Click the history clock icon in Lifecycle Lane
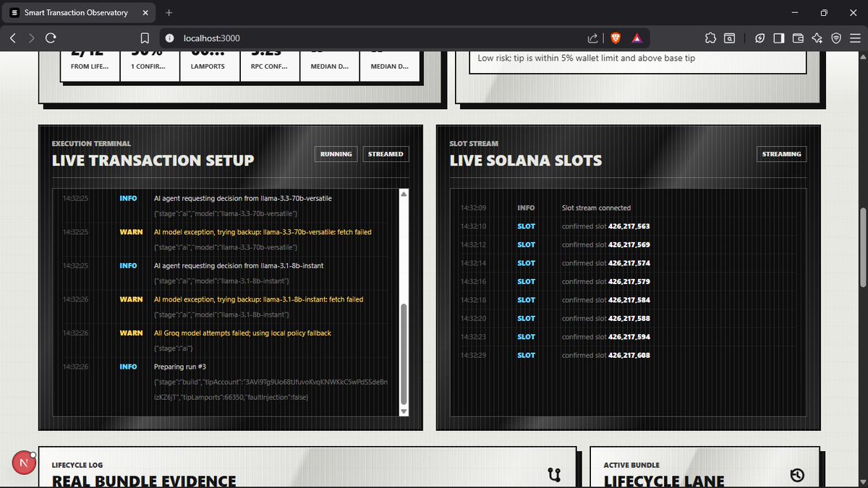The height and width of the screenshot is (488, 868). pos(797,475)
